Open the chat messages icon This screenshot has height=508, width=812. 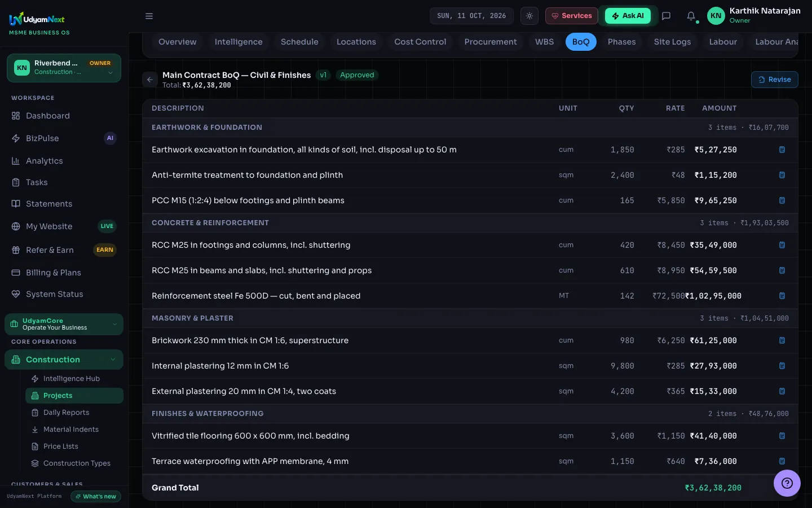click(666, 16)
